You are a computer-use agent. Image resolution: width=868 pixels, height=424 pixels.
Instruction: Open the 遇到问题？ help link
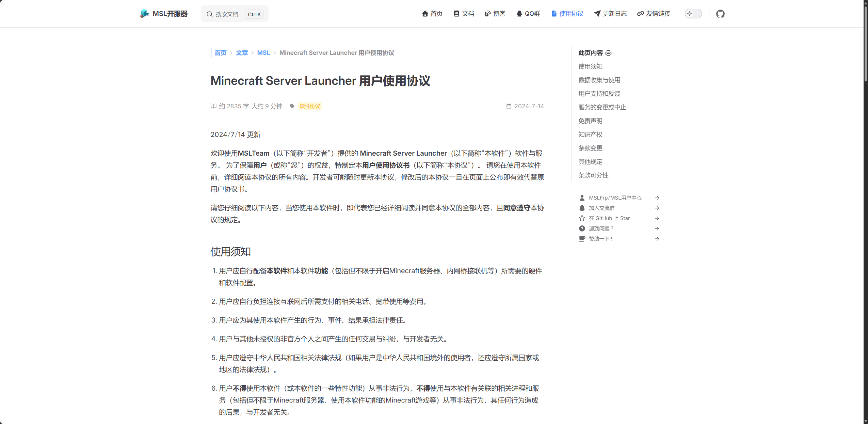(601, 229)
